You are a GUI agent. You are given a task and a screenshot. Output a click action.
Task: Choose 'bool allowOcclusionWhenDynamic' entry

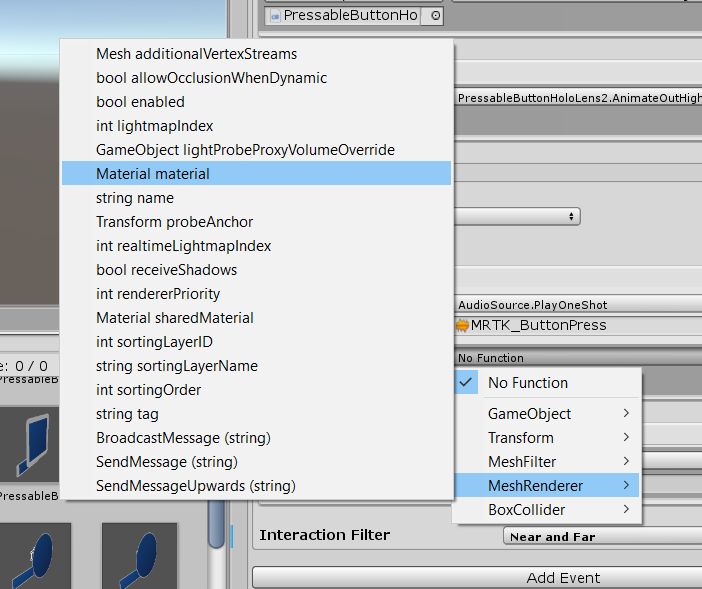click(x=211, y=78)
